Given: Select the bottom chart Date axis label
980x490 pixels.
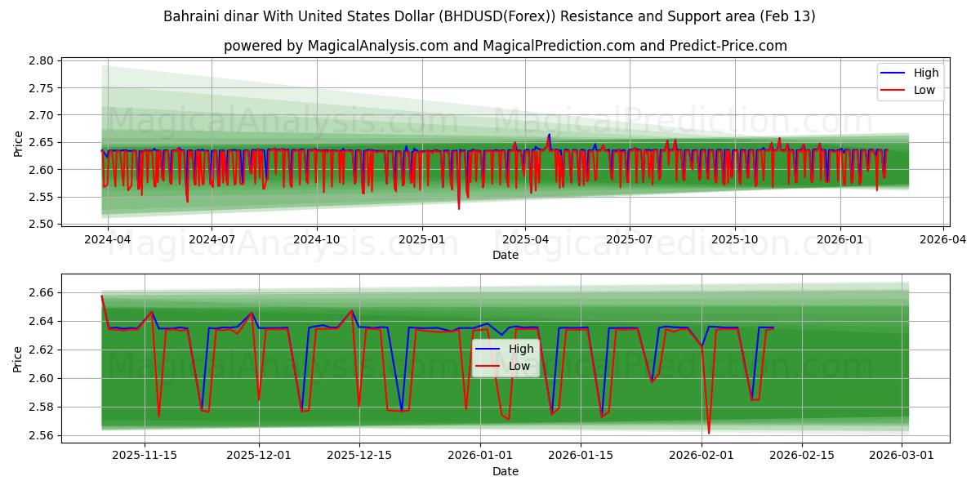Looking at the screenshot, I should click(x=506, y=471).
